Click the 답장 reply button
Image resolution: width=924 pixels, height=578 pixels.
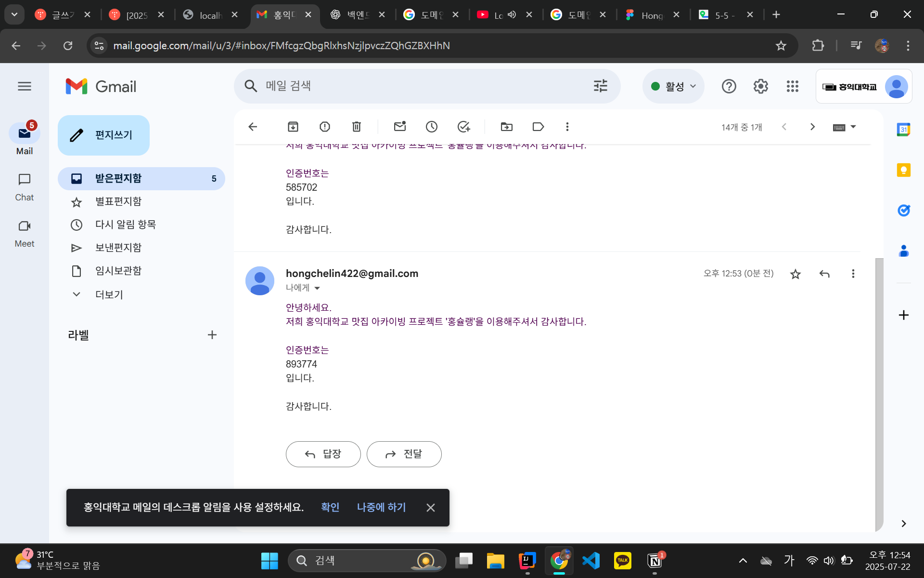click(323, 454)
